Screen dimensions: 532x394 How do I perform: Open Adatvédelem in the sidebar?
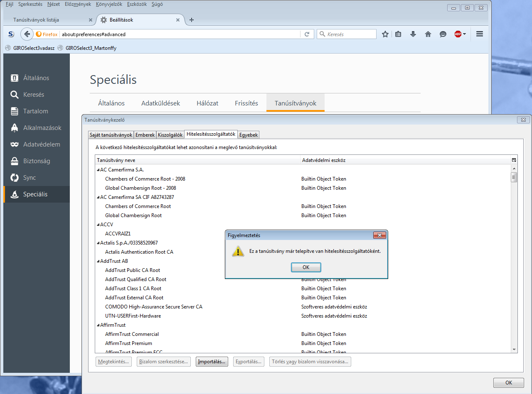click(37, 144)
